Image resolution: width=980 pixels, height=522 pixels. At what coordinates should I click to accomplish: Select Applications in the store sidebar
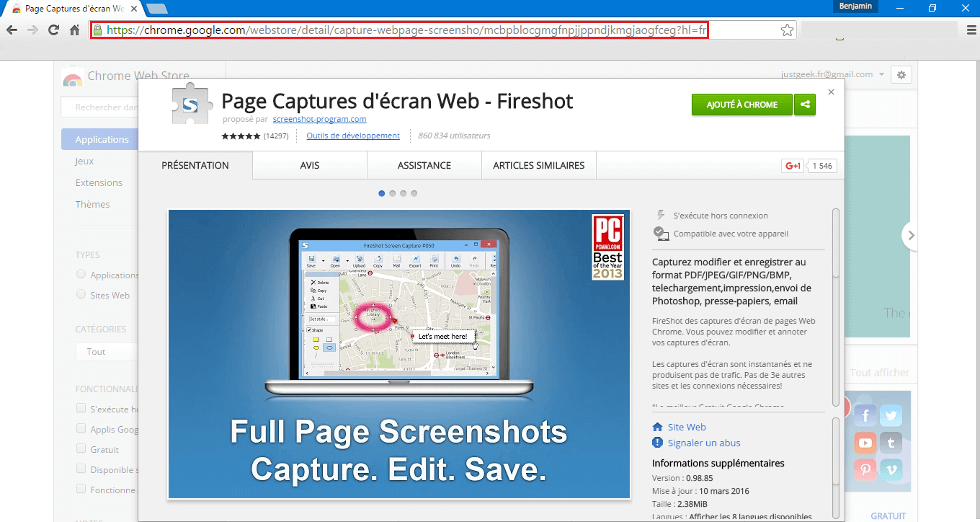click(99, 139)
